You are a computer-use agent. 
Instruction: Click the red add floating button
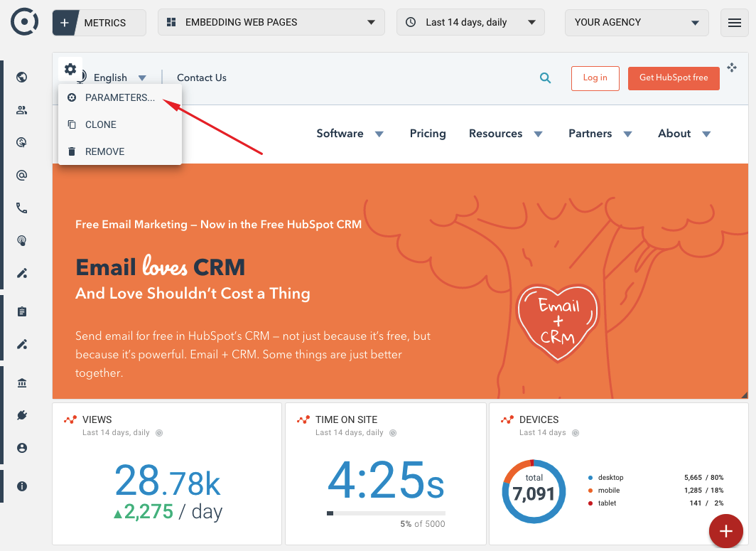pos(725,531)
